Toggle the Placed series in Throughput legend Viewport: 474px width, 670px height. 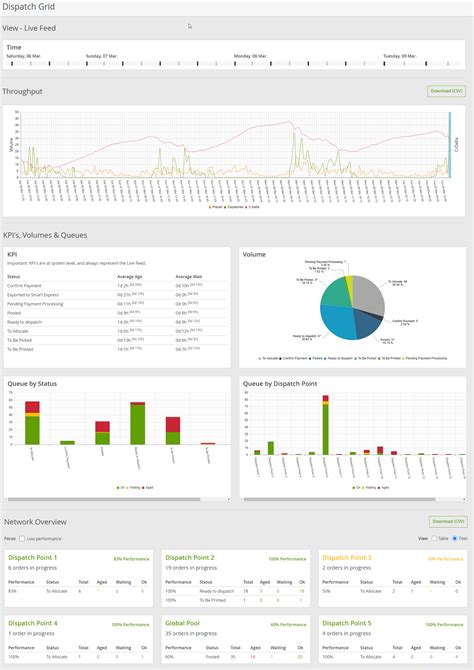[216, 207]
